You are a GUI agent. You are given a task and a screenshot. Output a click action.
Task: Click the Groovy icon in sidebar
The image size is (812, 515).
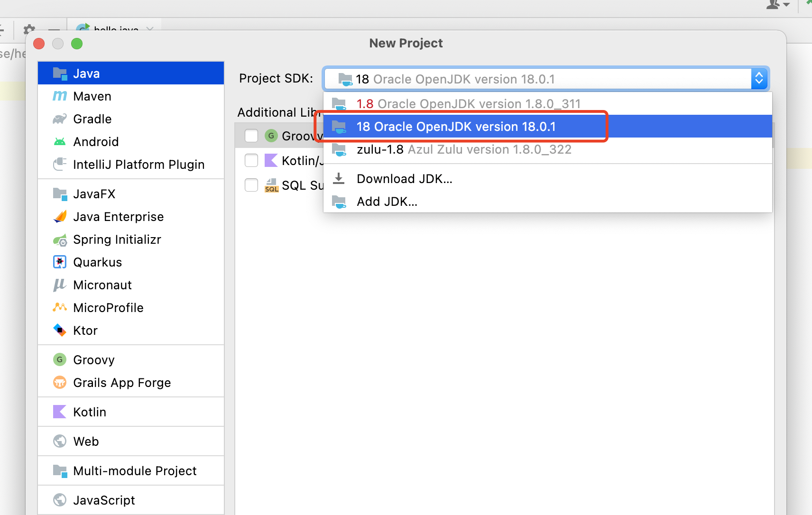pyautogui.click(x=60, y=360)
